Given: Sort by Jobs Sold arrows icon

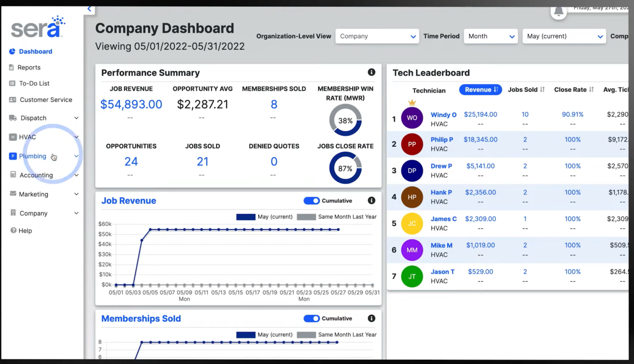Looking at the screenshot, I should point(542,89).
